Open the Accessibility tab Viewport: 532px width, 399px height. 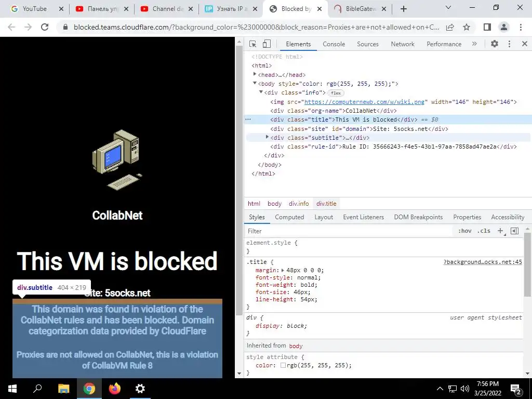tap(508, 217)
